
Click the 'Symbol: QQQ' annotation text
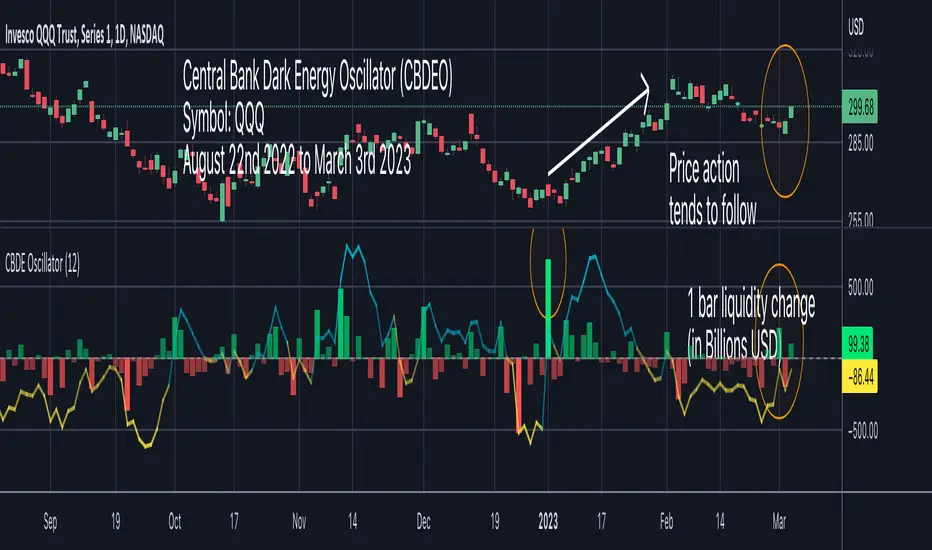(x=223, y=118)
